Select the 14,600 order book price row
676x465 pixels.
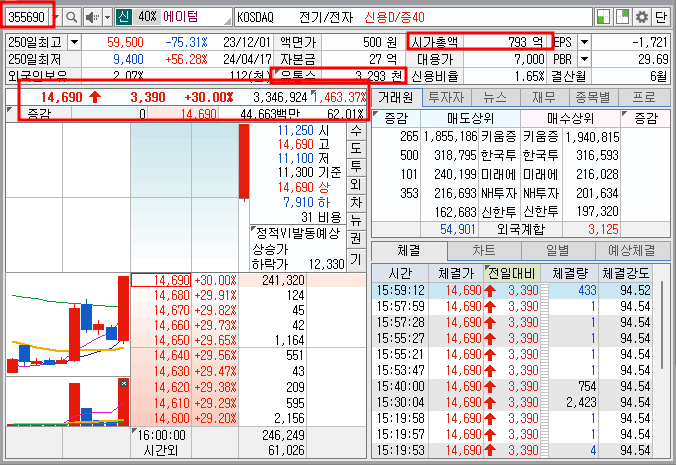[x=161, y=418]
